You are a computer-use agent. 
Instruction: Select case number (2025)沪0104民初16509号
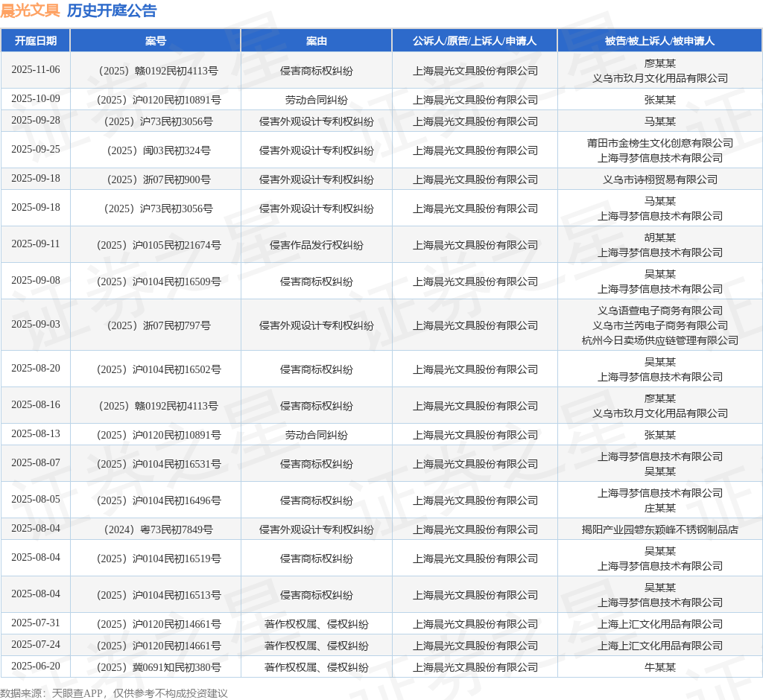coord(159,281)
